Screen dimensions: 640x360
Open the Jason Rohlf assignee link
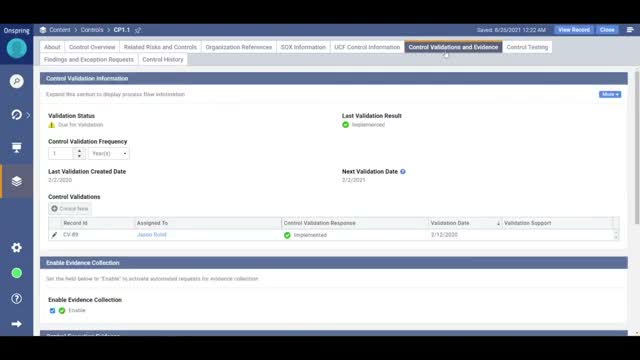pos(151,235)
